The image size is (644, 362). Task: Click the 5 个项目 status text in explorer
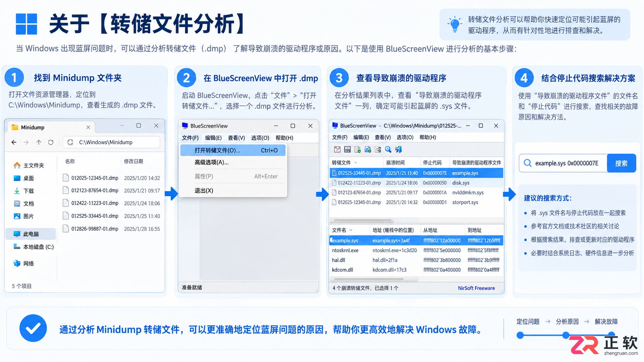pos(22,286)
